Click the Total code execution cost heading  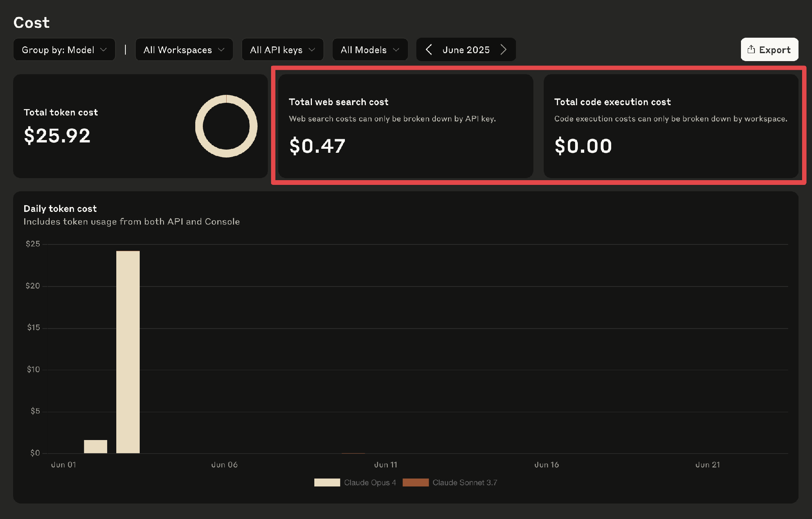tap(612, 102)
